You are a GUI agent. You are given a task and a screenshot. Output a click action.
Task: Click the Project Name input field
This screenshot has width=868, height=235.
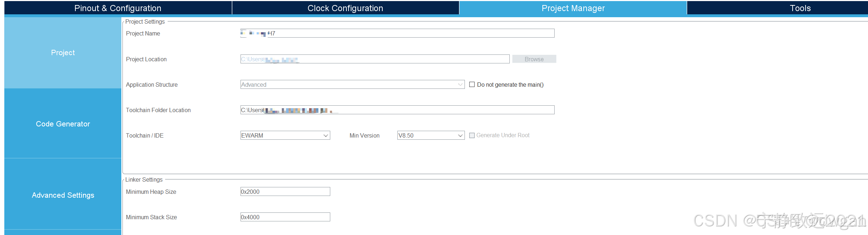pyautogui.click(x=397, y=33)
